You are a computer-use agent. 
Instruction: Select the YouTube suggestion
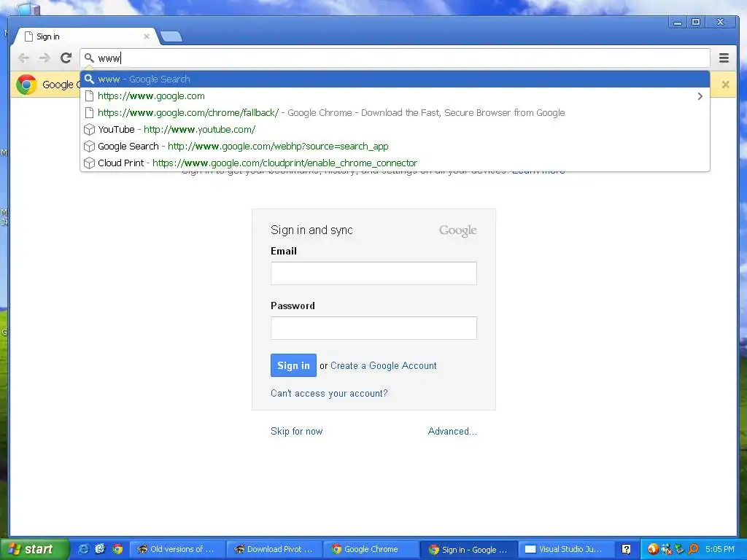click(x=395, y=130)
